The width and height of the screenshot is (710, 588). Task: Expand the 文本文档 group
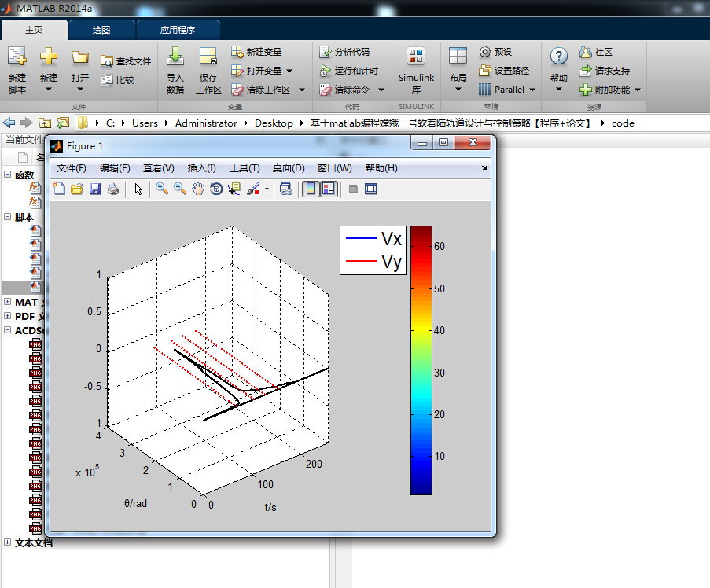point(7,542)
